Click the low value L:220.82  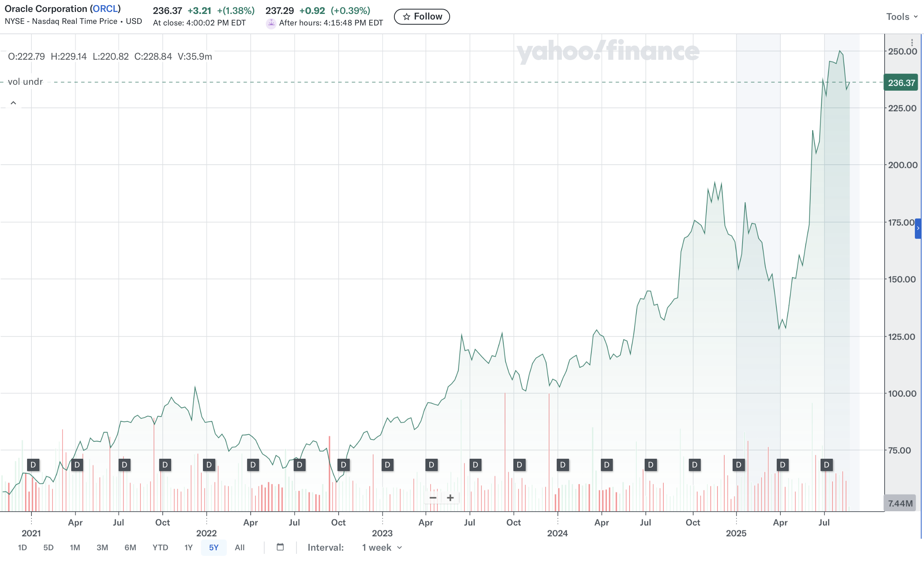point(111,56)
